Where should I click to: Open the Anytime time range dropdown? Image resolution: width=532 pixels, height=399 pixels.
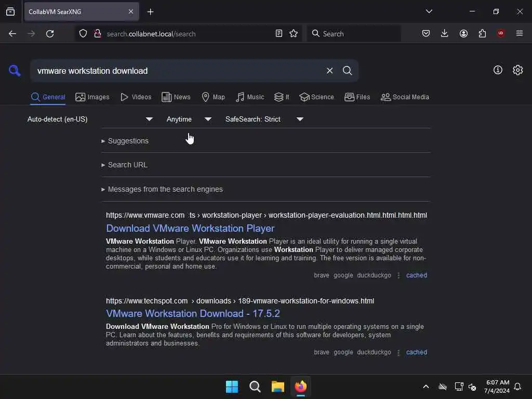(x=189, y=119)
